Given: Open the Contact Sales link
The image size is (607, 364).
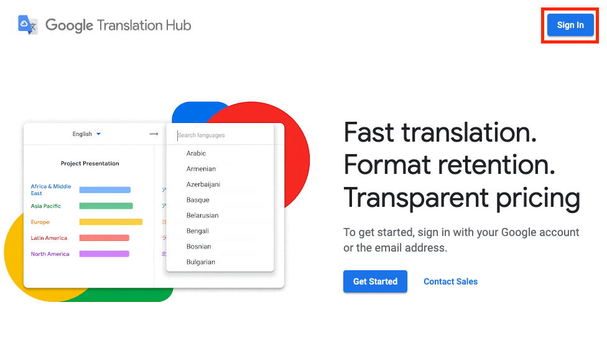Looking at the screenshot, I should [x=450, y=281].
